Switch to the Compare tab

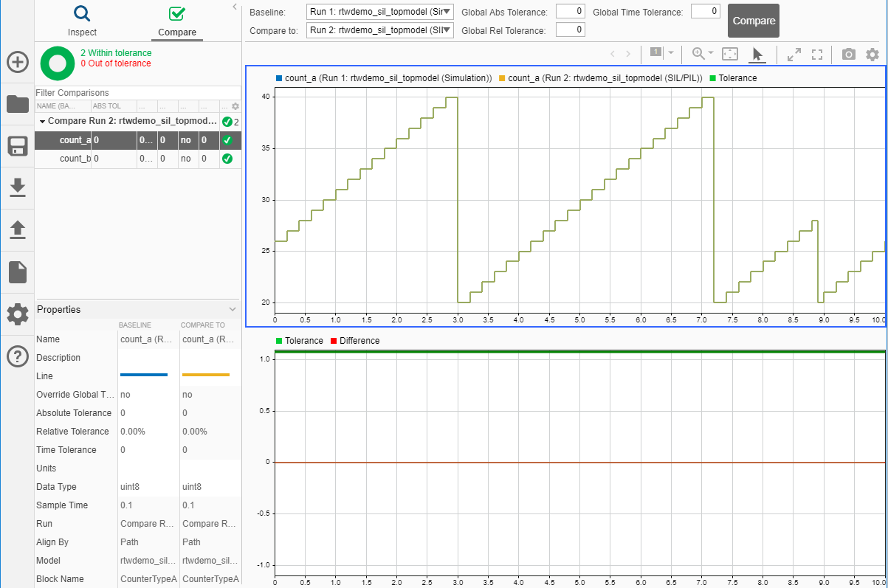click(177, 21)
